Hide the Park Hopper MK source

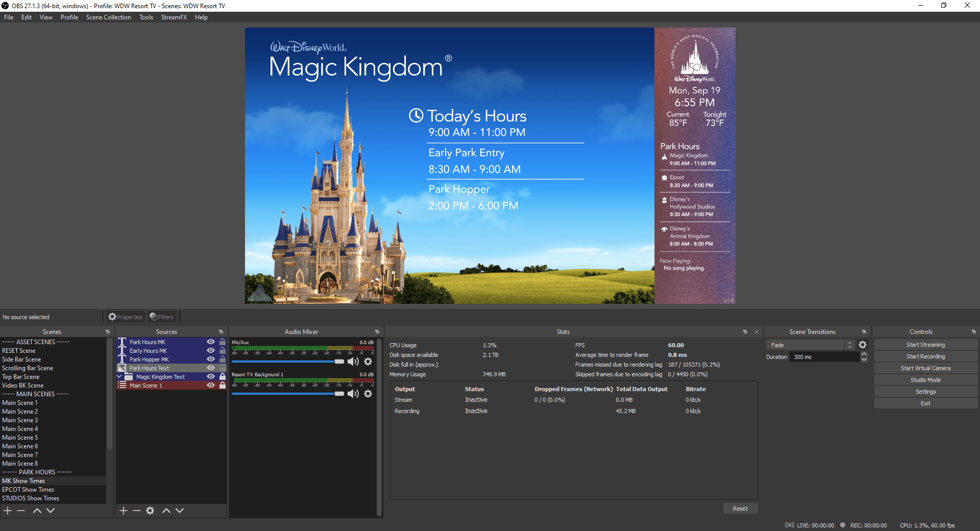[x=210, y=359]
